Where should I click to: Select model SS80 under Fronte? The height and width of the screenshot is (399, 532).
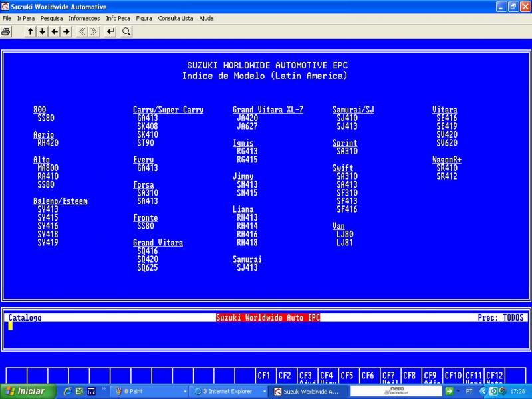(x=146, y=226)
